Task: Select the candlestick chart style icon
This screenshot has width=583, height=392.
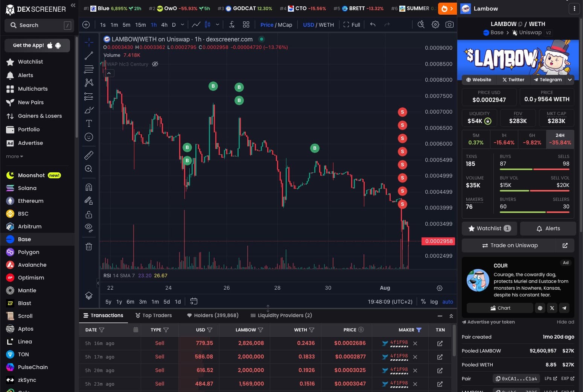Action: click(x=207, y=25)
